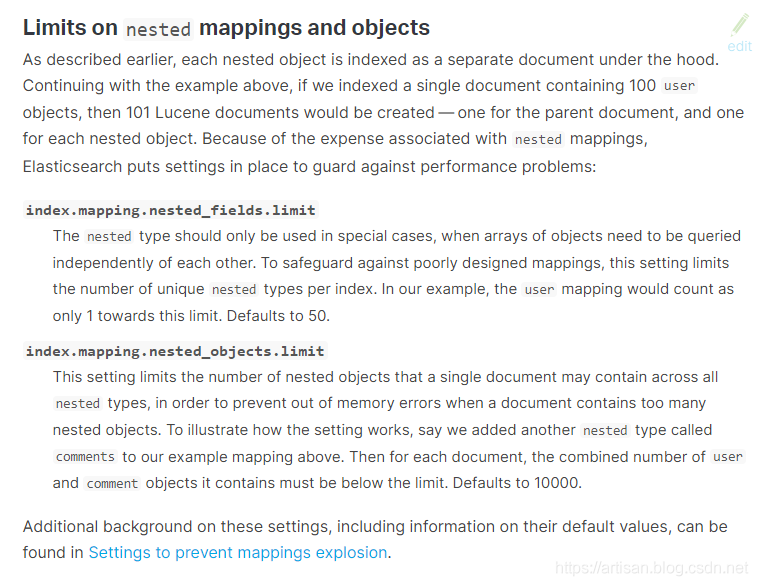Image resolution: width=758 pixels, height=586 pixels.
Task: Click the 'Limits on nested mappings and objects' heading
Action: click(x=226, y=28)
